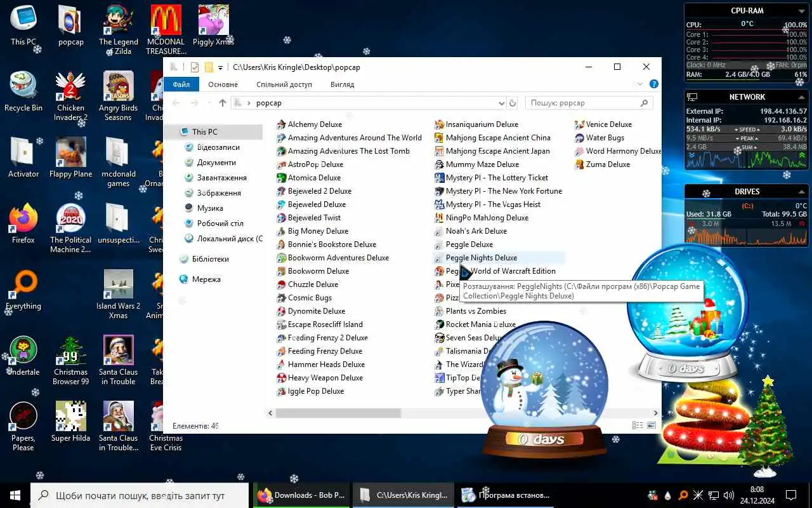Image resolution: width=812 pixels, height=508 pixels.
Task: Open the notification center icon
Action: pyautogui.click(x=791, y=495)
